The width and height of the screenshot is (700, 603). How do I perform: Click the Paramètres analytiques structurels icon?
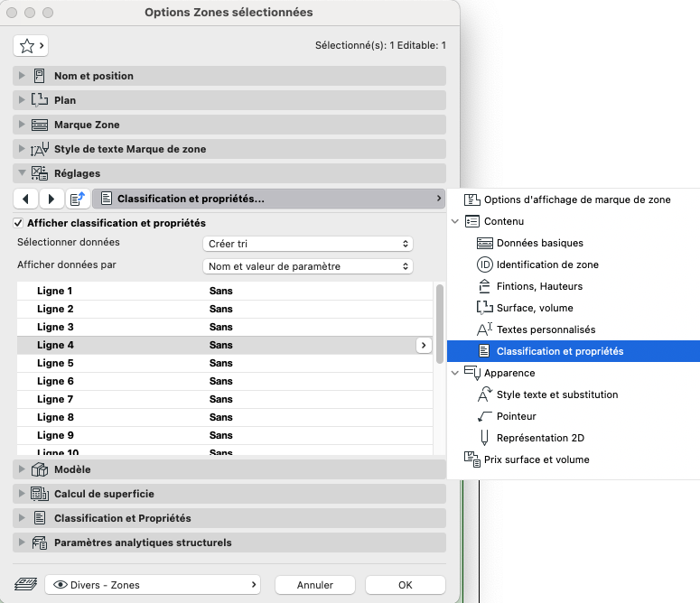(39, 543)
